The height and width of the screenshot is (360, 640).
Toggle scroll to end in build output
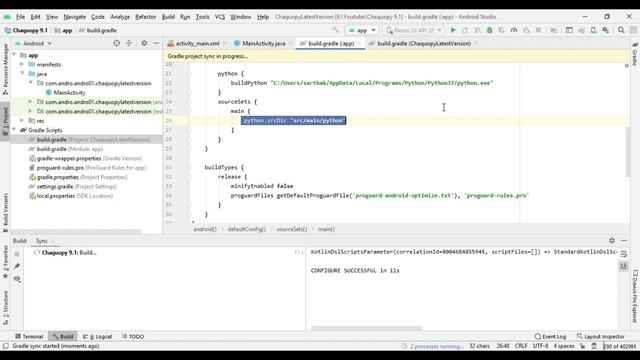(x=624, y=266)
